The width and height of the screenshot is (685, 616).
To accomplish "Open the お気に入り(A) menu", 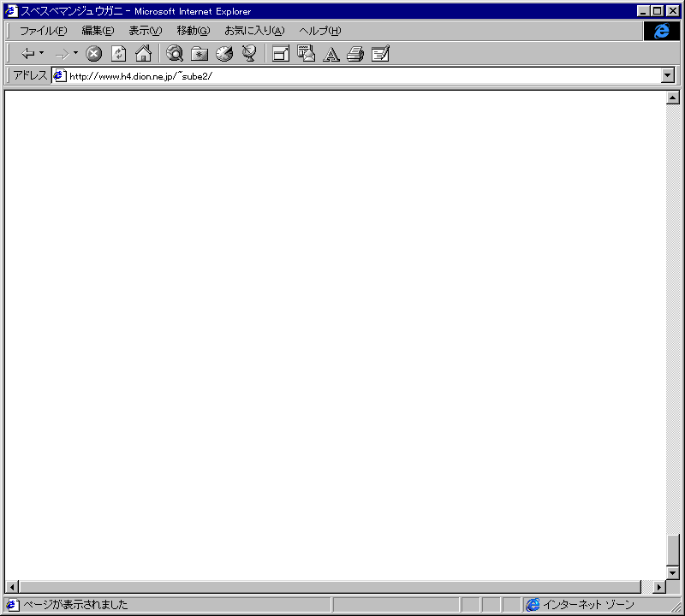I will (254, 31).
